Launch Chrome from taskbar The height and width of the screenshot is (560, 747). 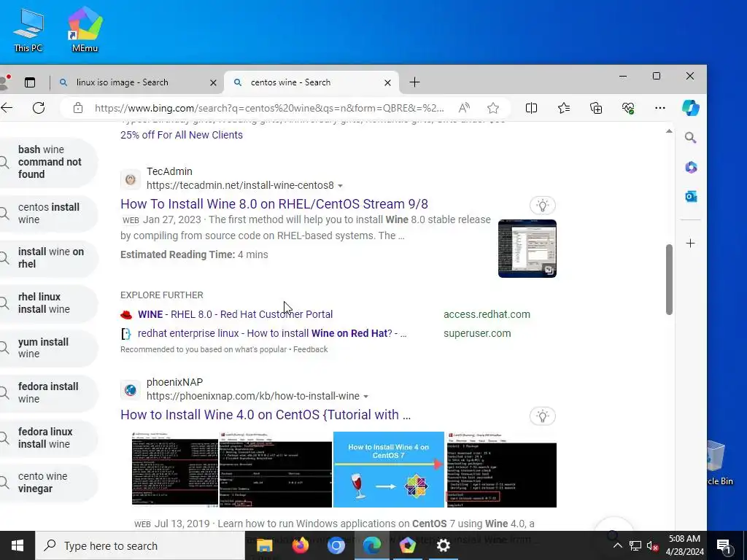(x=336, y=545)
